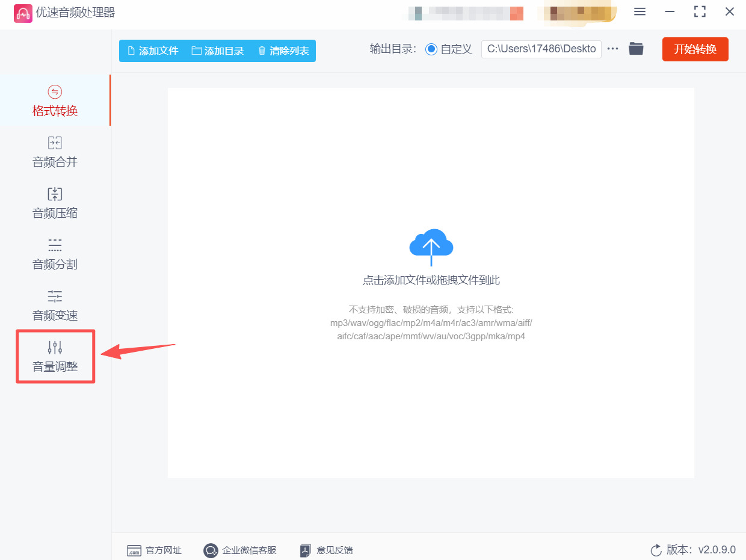Click the refresh icon beside 版本 v2.0.9.0

coord(656,550)
